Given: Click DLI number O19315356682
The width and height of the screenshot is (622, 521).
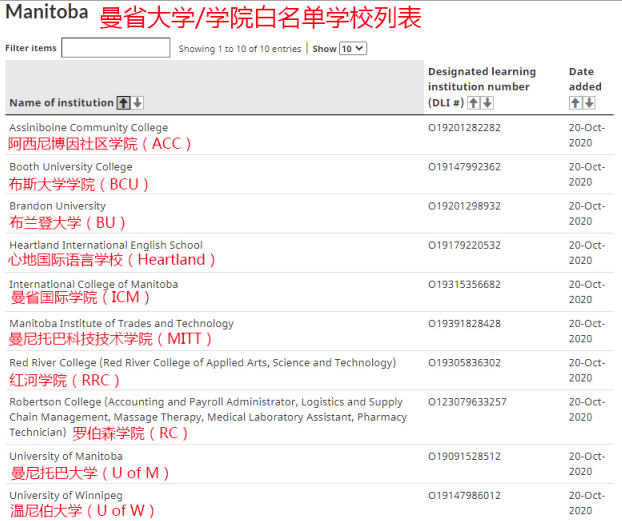Looking at the screenshot, I should 464,285.
